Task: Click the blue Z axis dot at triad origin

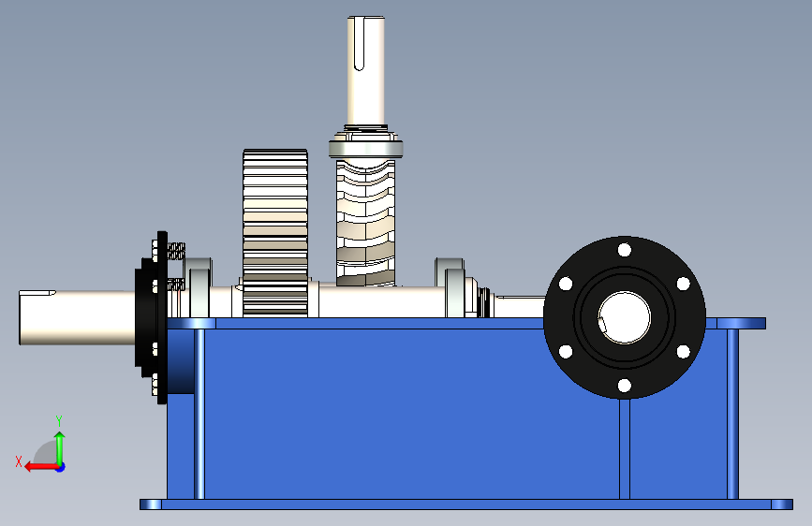Action: [x=61, y=467]
